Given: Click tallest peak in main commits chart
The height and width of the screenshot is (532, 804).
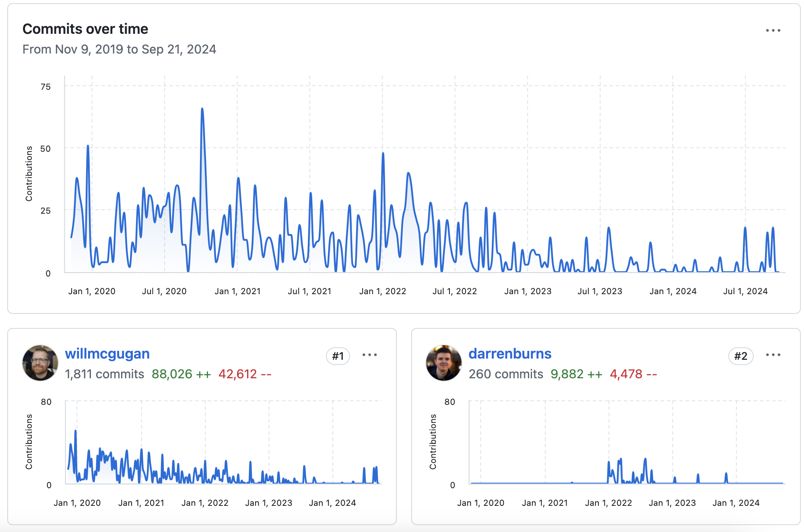Looking at the screenshot, I should coord(202,109).
